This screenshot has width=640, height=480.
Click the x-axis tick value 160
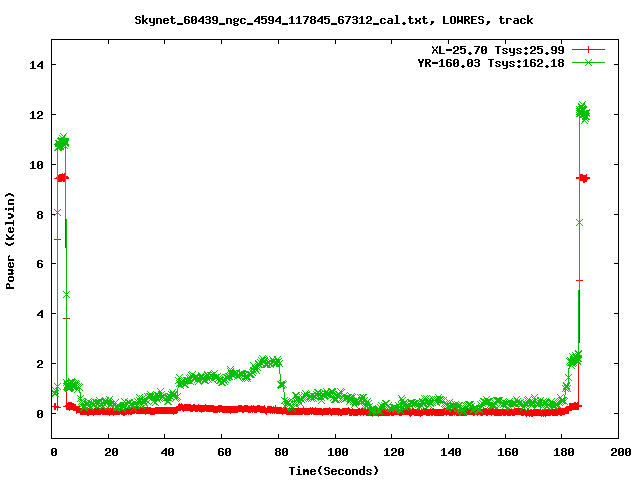(507, 452)
